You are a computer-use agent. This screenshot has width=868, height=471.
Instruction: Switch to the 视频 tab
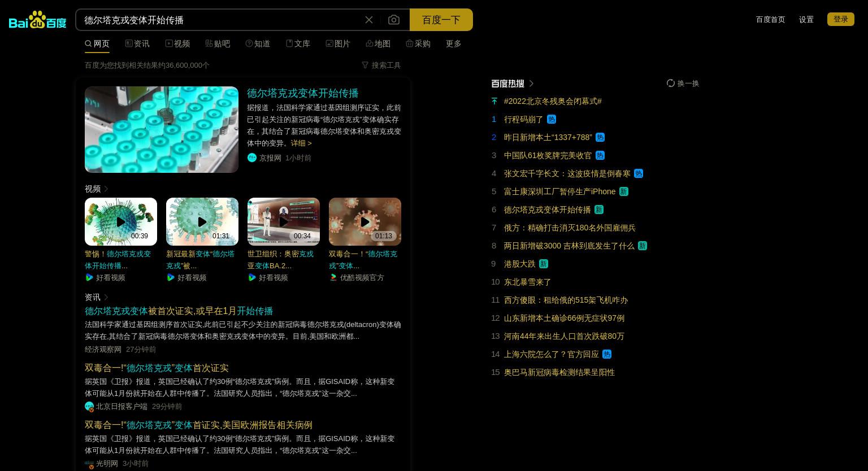[177, 43]
